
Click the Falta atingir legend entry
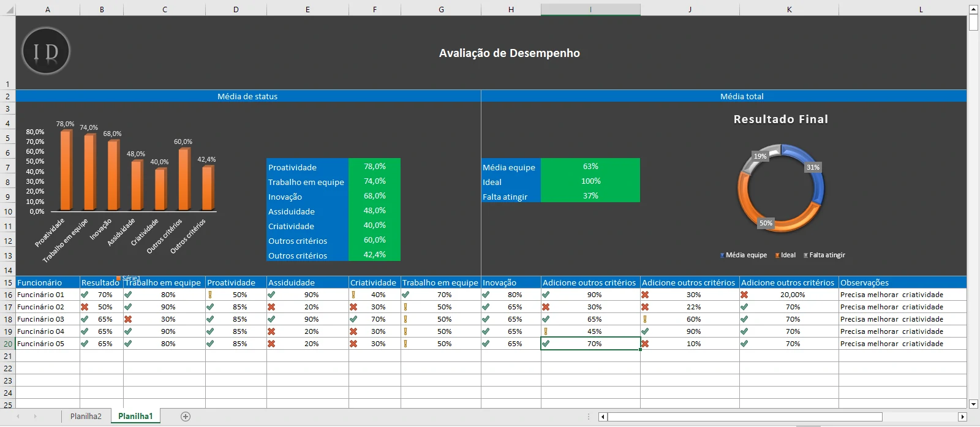point(824,255)
